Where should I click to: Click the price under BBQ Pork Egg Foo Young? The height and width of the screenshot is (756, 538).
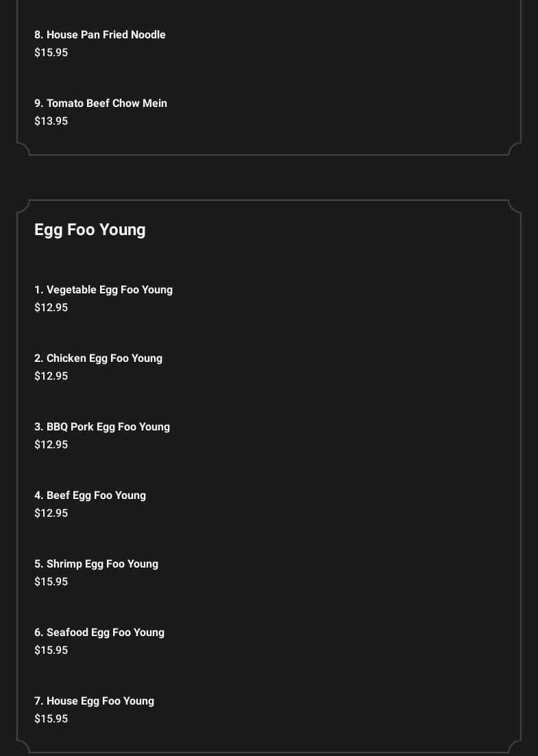click(51, 445)
